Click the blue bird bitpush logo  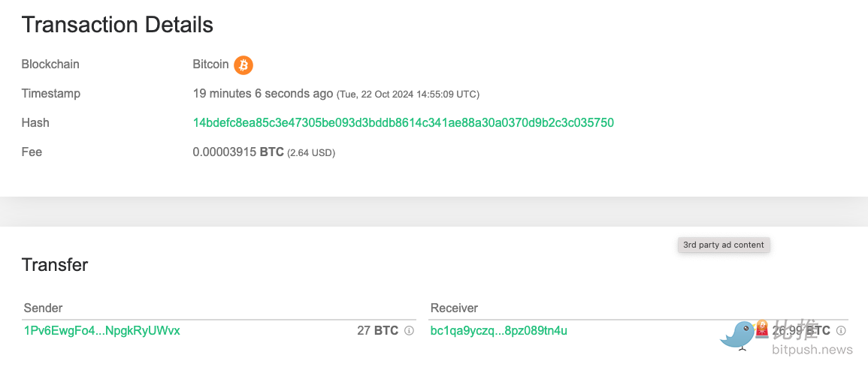pyautogui.click(x=737, y=335)
